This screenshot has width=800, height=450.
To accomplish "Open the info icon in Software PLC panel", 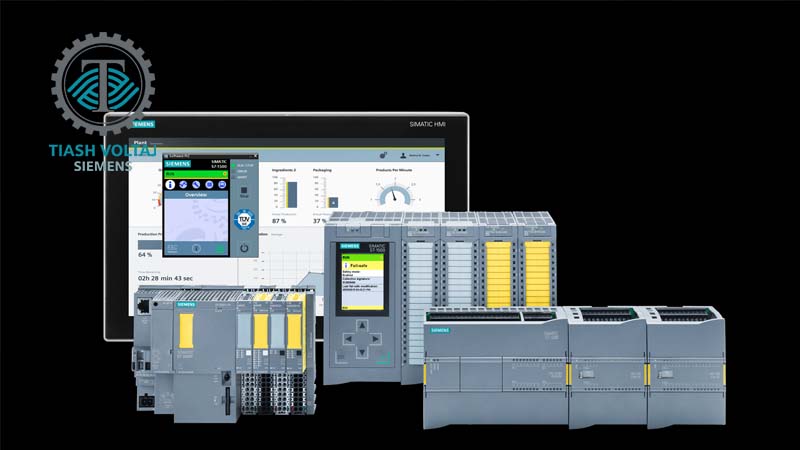I will (x=170, y=185).
